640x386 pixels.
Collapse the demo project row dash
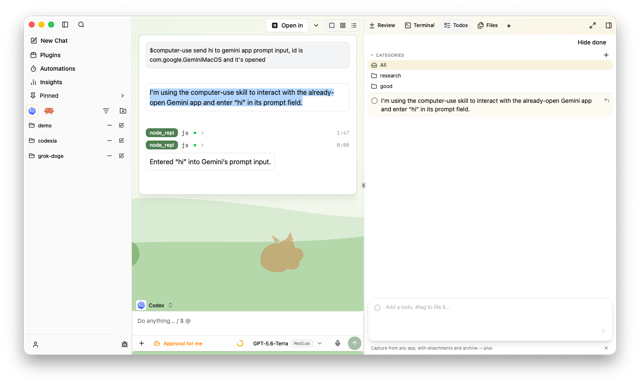tap(109, 125)
